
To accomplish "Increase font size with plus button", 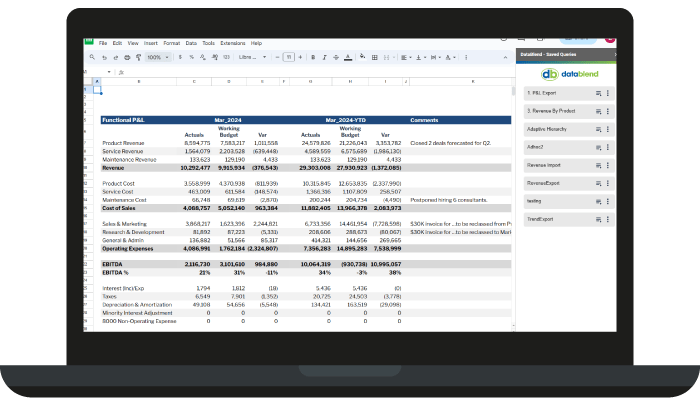I will 300,57.
